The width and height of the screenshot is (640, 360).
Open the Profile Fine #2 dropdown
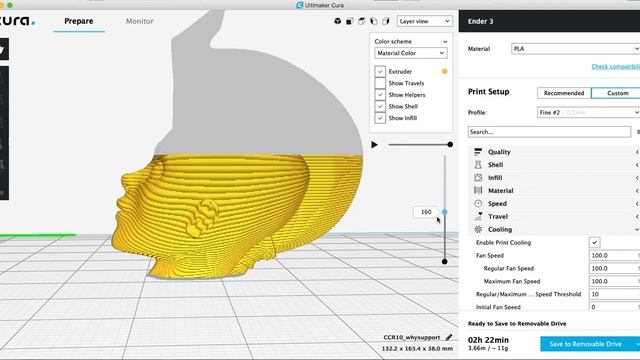588,112
